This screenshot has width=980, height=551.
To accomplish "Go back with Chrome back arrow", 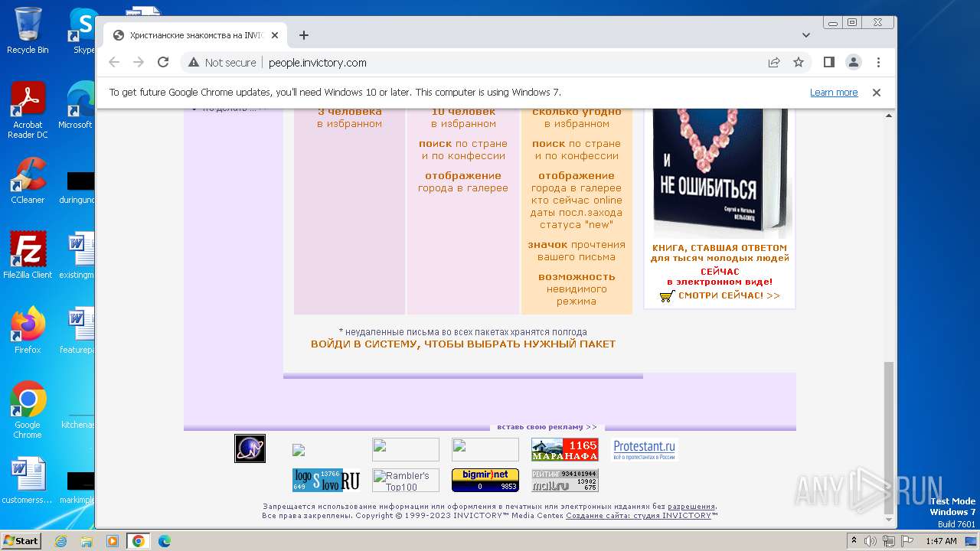I will pos(114,63).
